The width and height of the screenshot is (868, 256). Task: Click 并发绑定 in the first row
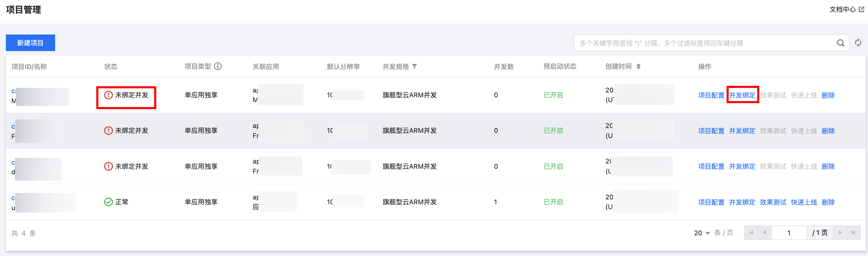pos(742,95)
